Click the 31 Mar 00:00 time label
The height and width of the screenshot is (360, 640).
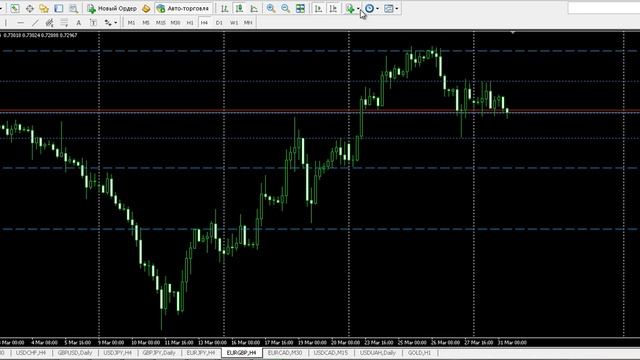coord(512,343)
